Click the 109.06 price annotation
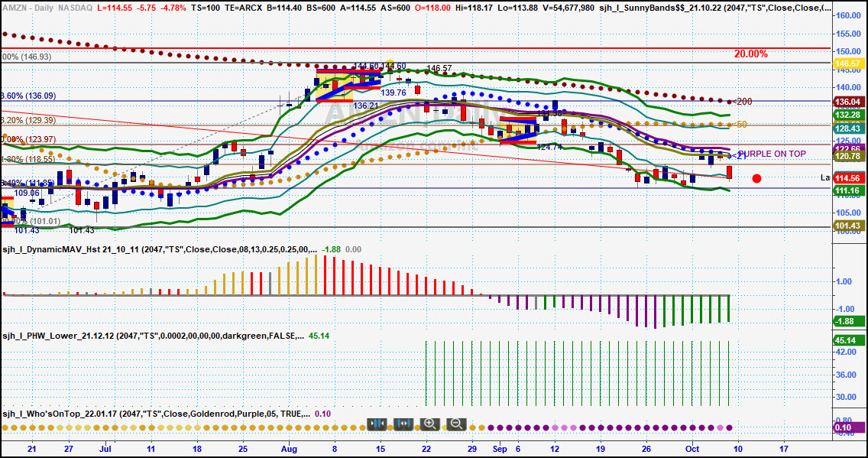This screenshot has width=868, height=458. 27,193
